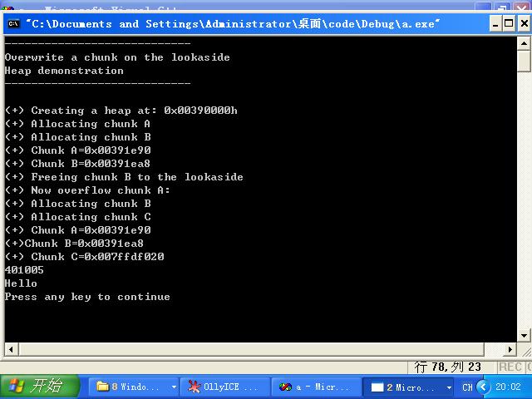Expand the '2 Micro...' group dropdown arrow
This screenshot has height=399, width=532.
point(449,387)
